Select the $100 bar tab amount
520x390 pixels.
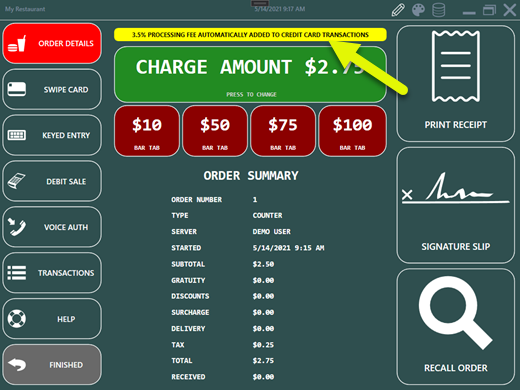pyautogui.click(x=352, y=131)
